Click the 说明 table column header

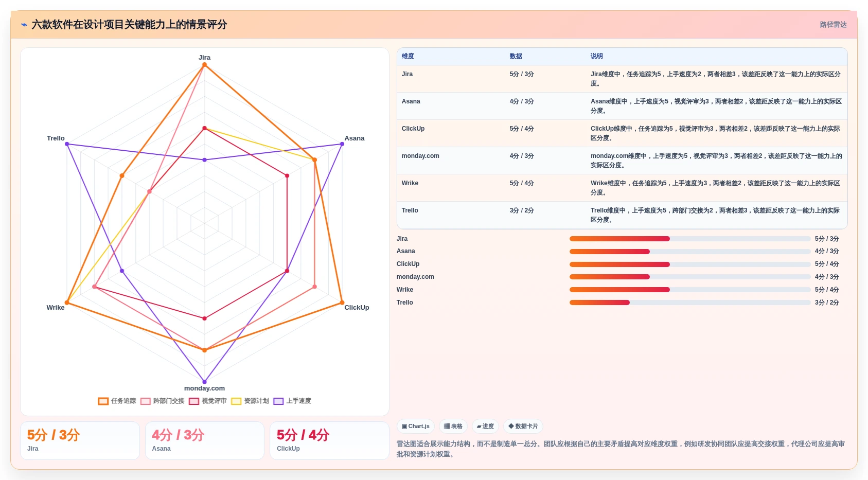click(597, 56)
